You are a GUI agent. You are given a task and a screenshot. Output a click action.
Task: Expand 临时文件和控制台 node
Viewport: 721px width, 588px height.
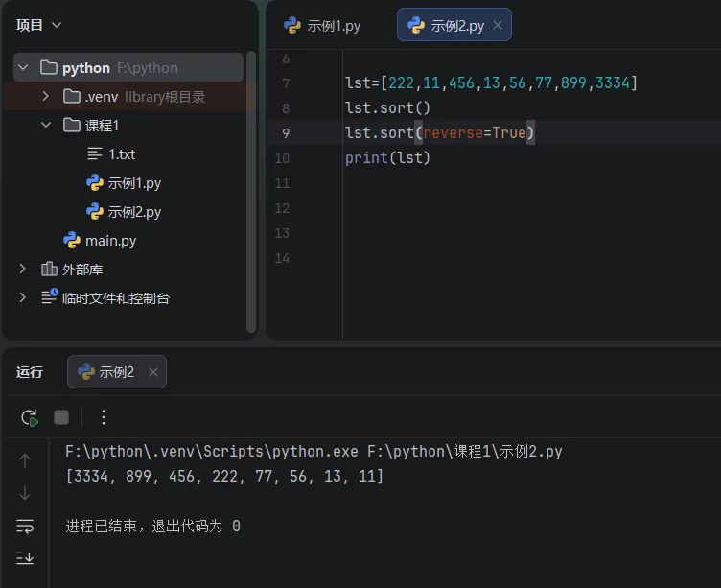click(22, 297)
